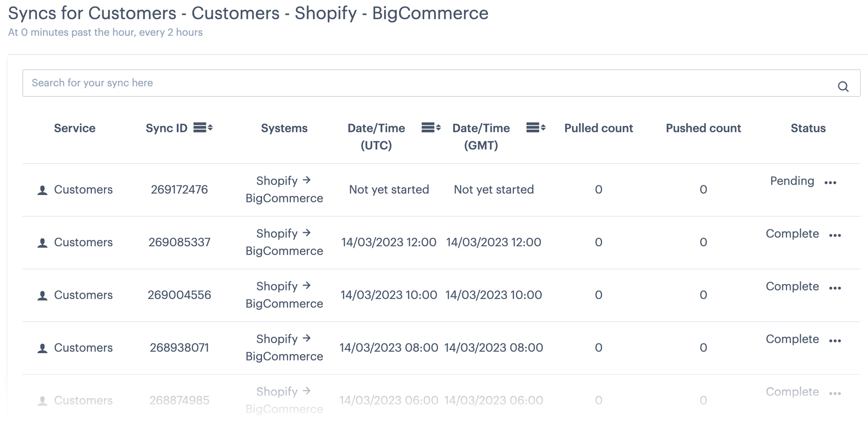
Task: Open three-dot menu for sync 268874985
Action: tap(835, 394)
